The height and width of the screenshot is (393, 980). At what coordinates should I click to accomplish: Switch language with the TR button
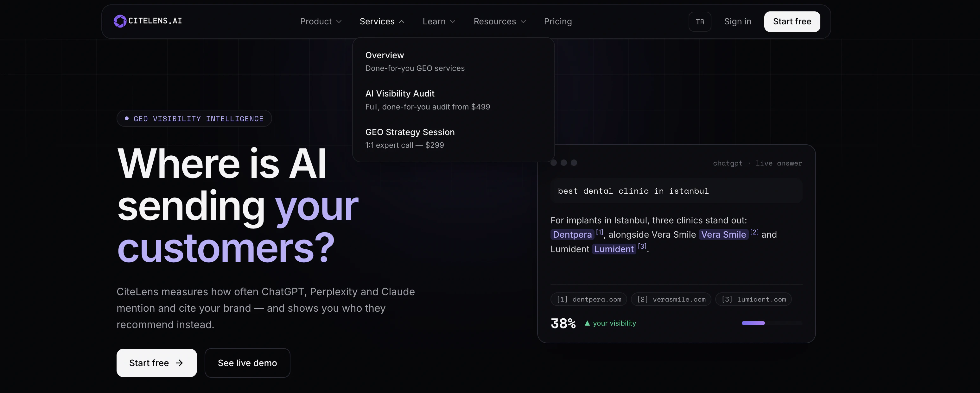coord(700,22)
